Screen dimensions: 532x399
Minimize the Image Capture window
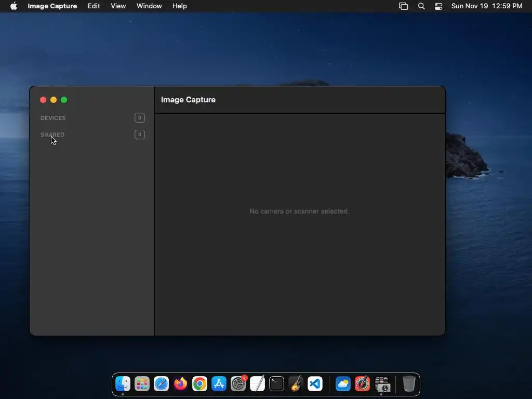point(54,100)
